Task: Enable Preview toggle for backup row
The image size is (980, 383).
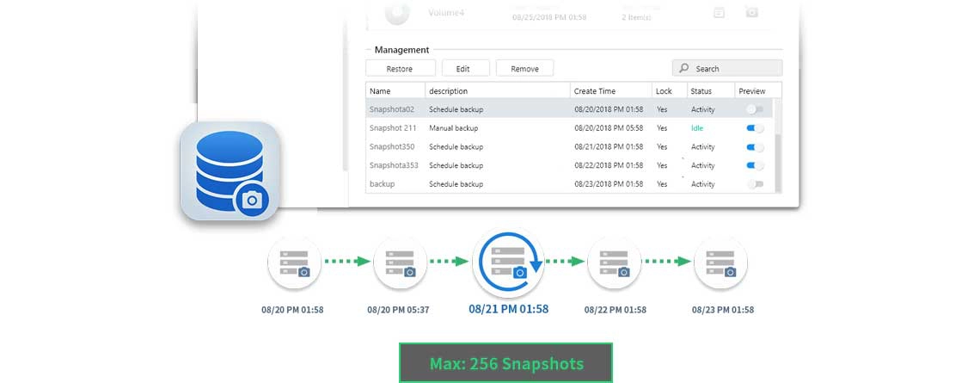Action: click(x=755, y=185)
